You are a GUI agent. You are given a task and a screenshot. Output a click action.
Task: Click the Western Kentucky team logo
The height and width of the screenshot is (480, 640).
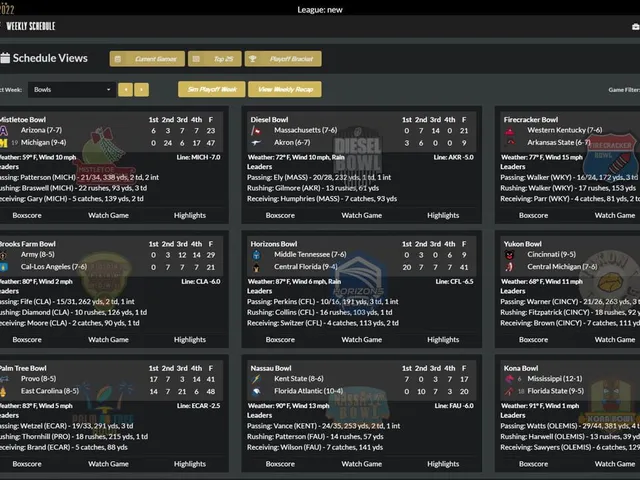(509, 131)
